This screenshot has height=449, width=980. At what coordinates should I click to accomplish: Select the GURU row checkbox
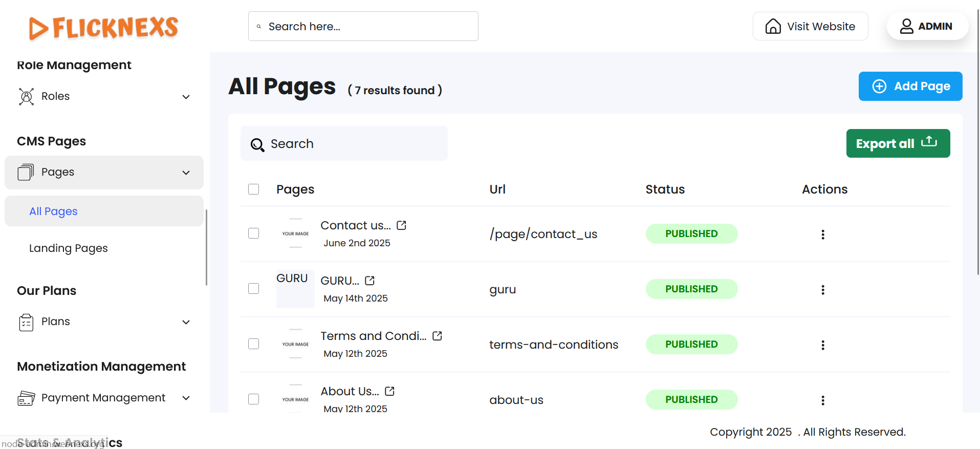pyautogui.click(x=253, y=289)
